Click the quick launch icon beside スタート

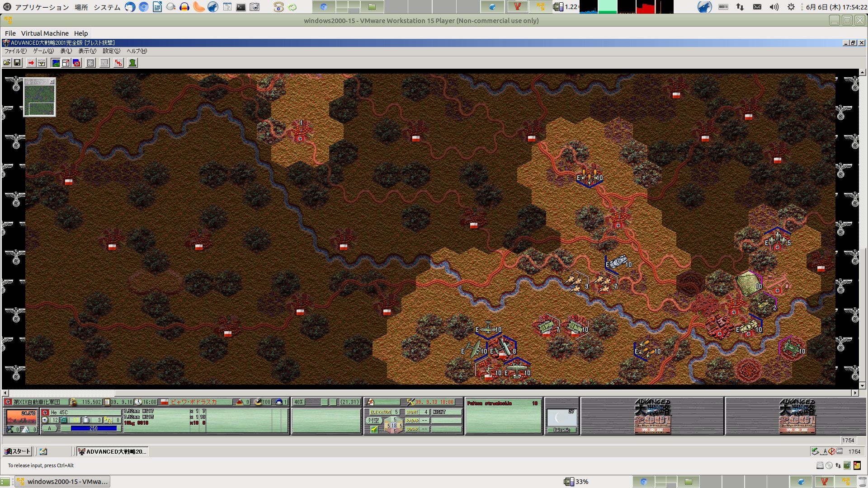point(43,451)
